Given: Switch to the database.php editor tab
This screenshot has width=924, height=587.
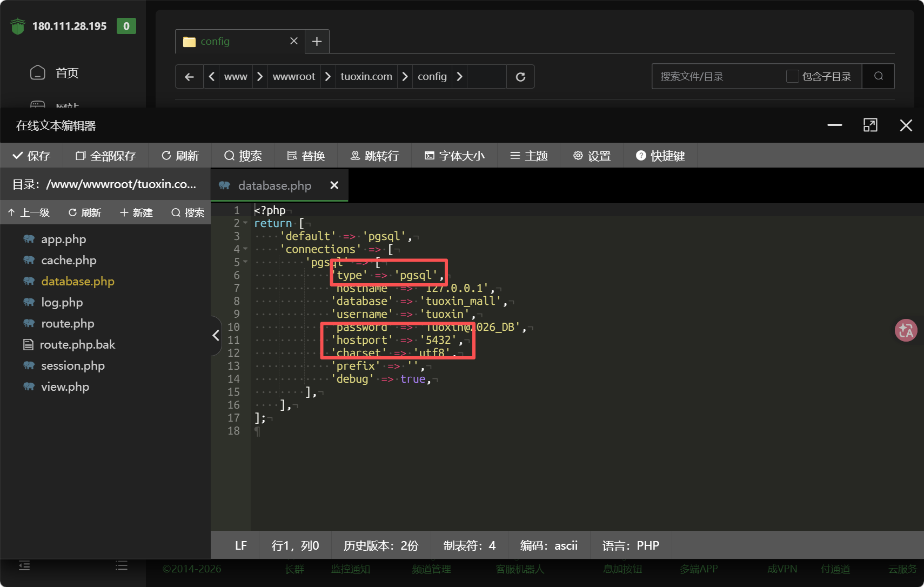Looking at the screenshot, I should (x=274, y=185).
